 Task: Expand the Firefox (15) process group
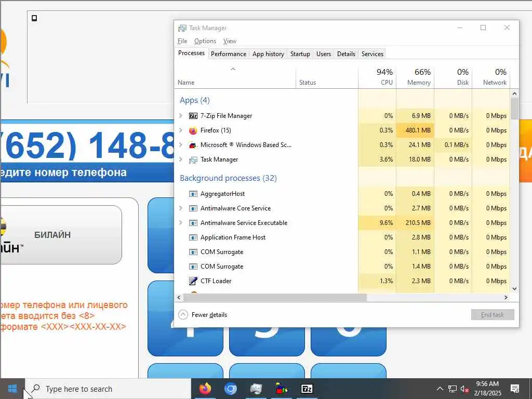pyautogui.click(x=181, y=130)
